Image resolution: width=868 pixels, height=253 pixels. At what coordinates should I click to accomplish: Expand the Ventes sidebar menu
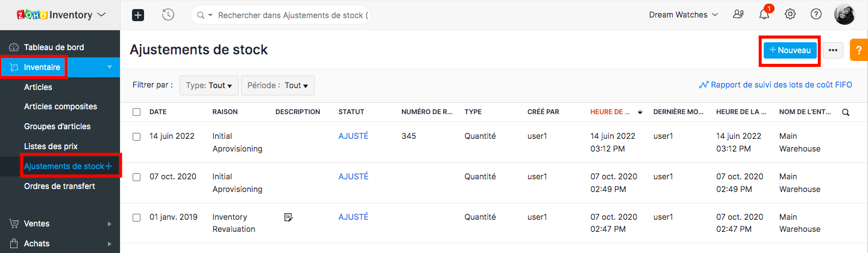click(x=60, y=223)
